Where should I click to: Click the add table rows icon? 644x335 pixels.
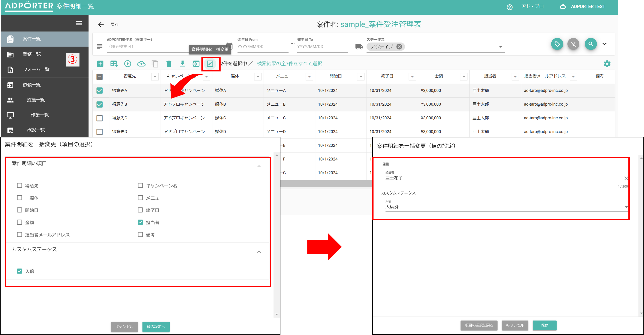114,64
